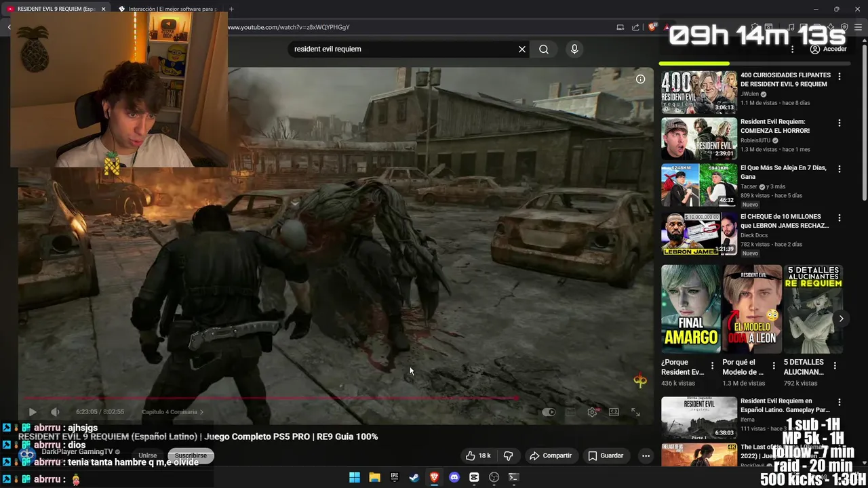Open options for 'EL CHEQUE de 10 MILLONES' video
868x488 pixels.
coord(840,218)
